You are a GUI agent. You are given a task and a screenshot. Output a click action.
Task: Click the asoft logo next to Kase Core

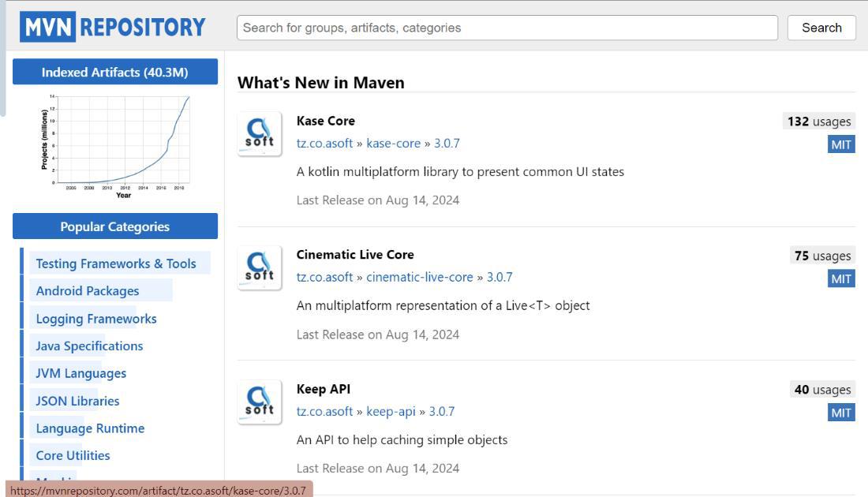260,134
